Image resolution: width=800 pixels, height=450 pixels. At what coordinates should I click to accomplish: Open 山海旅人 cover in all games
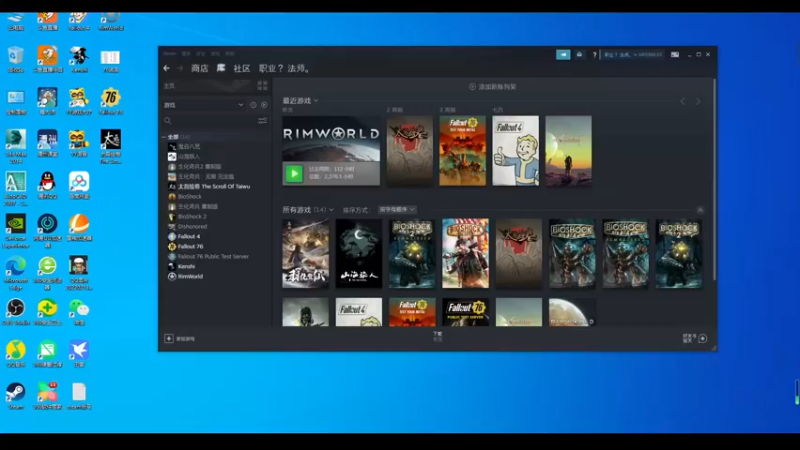pos(359,254)
